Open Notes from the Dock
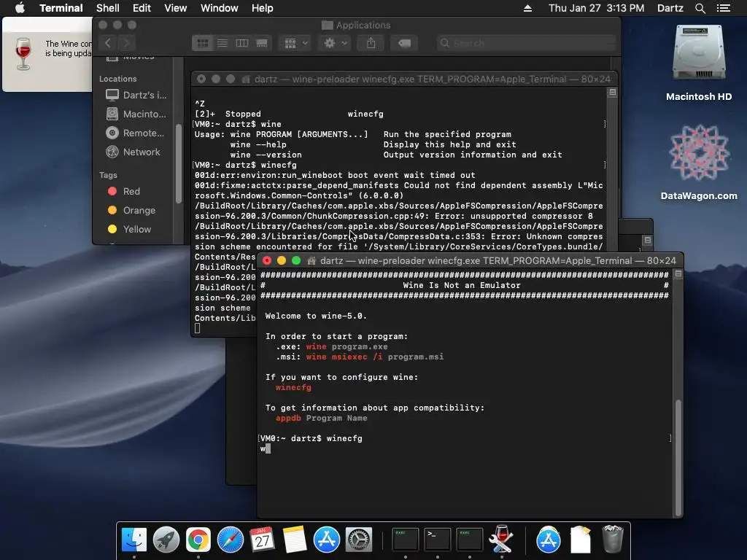Screen dimensions: 747x560 click(x=295, y=540)
